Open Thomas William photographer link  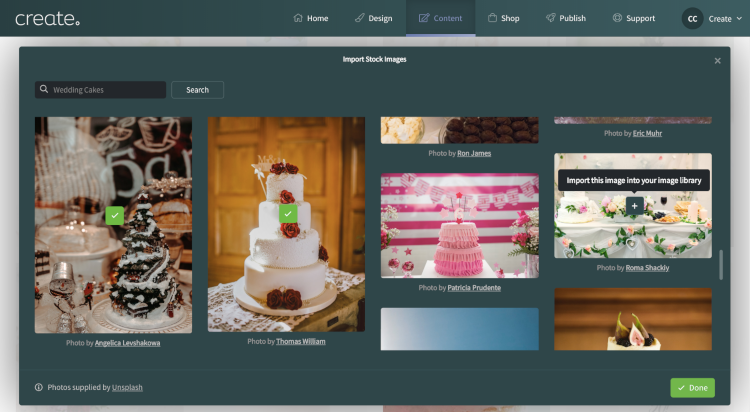coord(300,341)
